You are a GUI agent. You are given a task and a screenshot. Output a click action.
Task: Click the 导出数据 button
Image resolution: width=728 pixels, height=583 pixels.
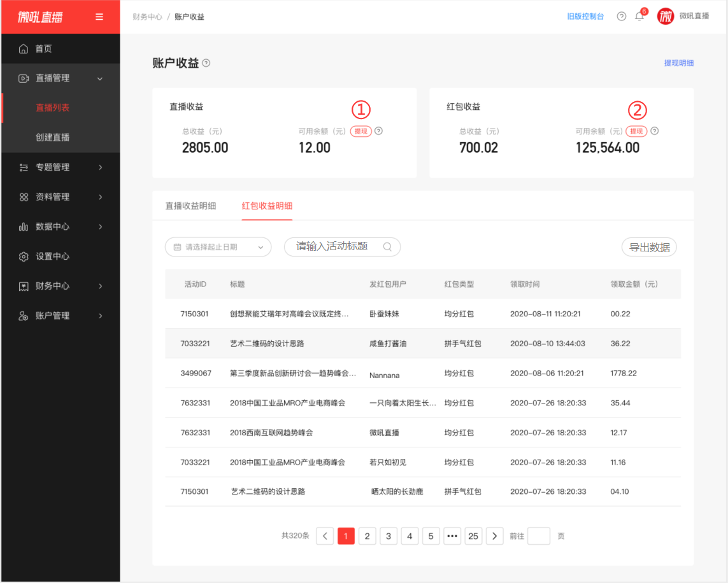[649, 247]
